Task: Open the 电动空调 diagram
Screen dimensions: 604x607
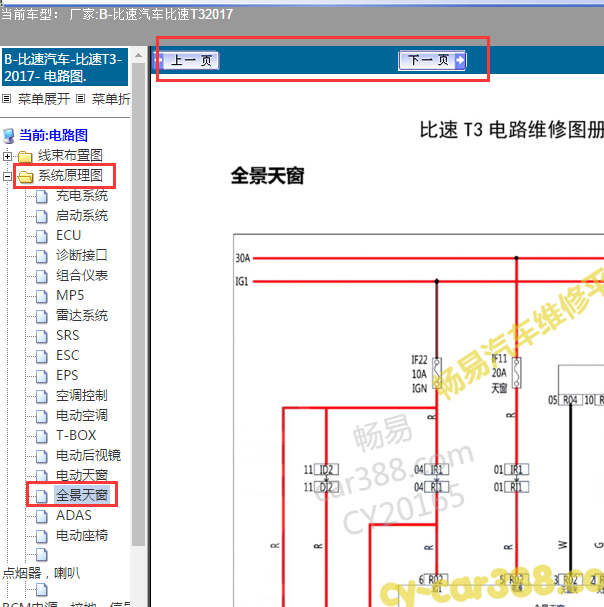Action: coord(82,415)
